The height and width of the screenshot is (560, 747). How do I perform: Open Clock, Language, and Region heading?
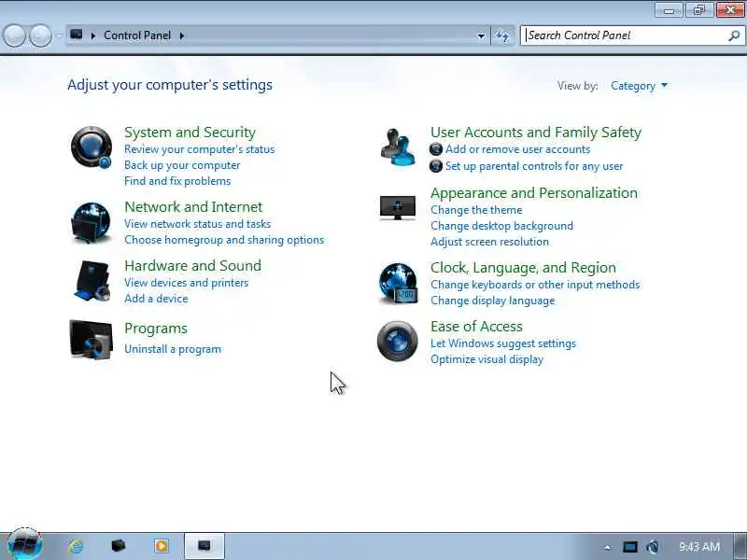[523, 268]
